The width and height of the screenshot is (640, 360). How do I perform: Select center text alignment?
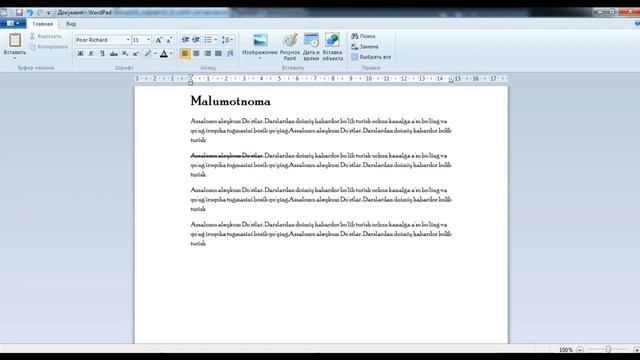click(196, 53)
